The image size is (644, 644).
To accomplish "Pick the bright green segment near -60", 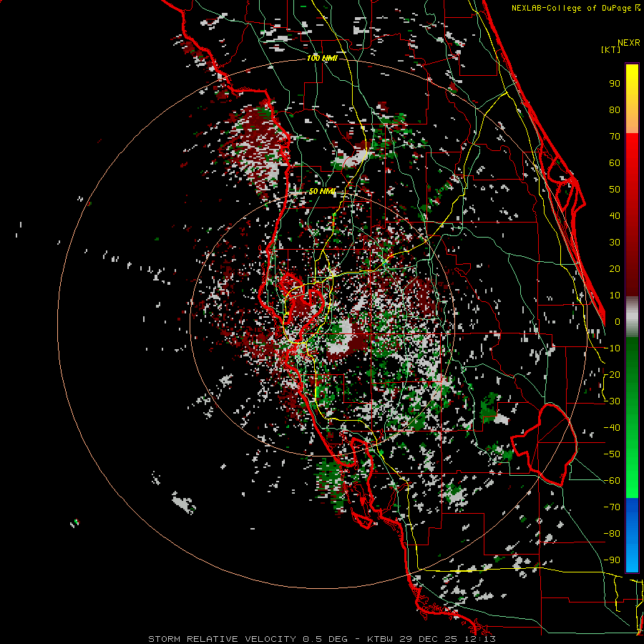I will [632, 481].
